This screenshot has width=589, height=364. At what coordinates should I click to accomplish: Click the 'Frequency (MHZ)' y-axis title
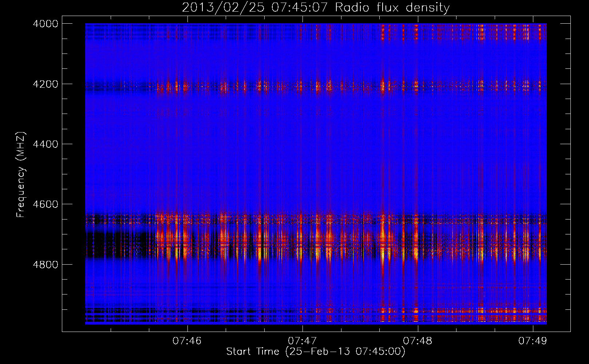[21, 175]
